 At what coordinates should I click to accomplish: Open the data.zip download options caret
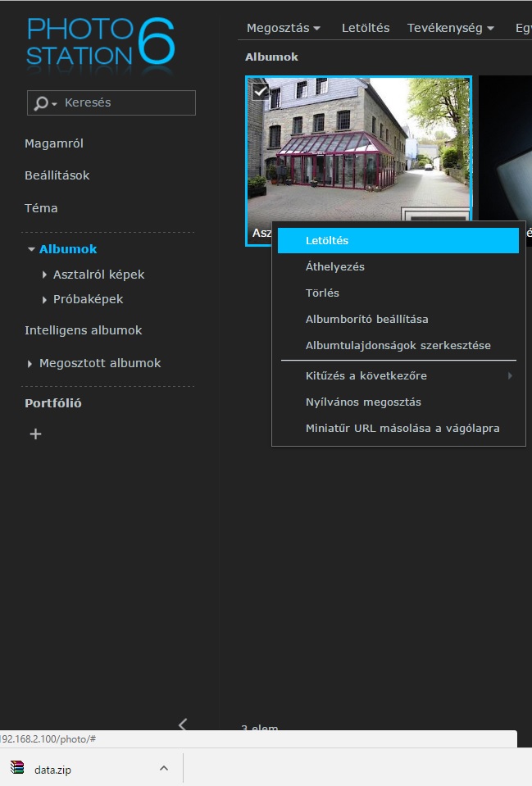point(163,768)
